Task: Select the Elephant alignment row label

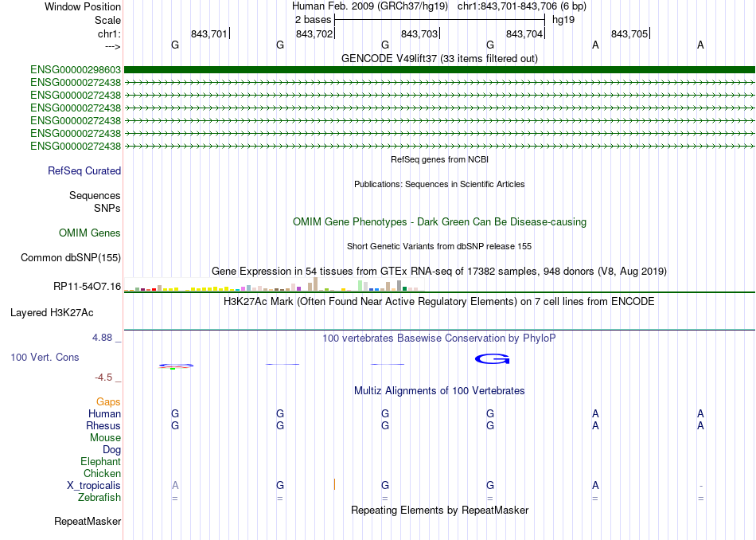Action: click(x=101, y=461)
